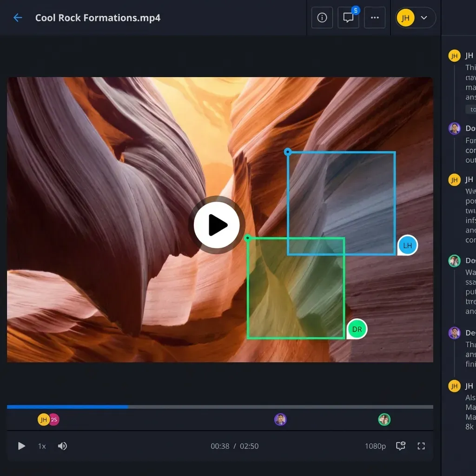Click the Cool Rock Formations.mp4 title
This screenshot has width=476, height=476.
98,18
